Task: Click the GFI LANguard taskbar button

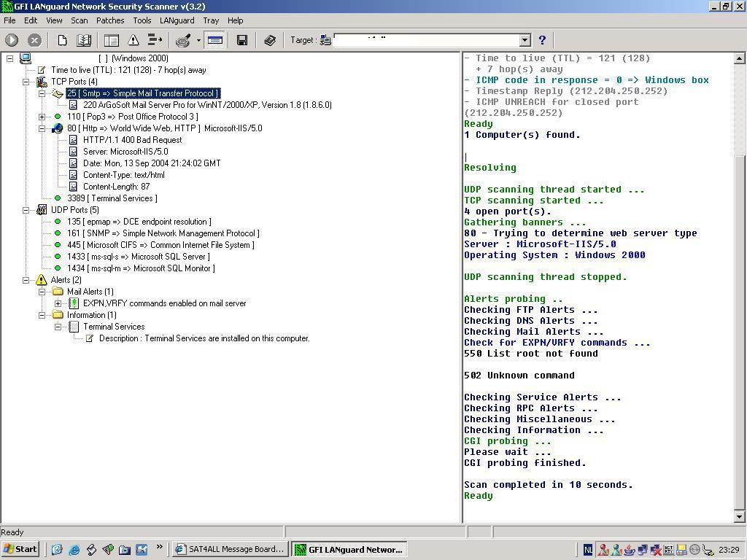Action: tap(349, 549)
